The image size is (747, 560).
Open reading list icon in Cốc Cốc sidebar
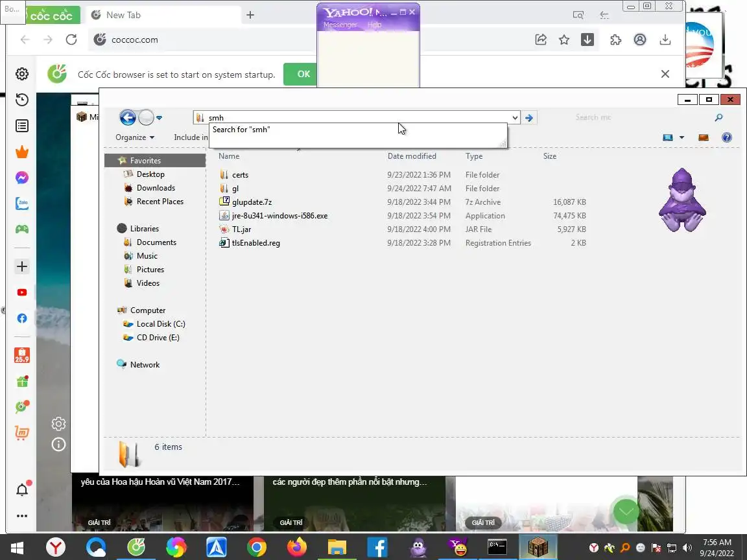22,126
